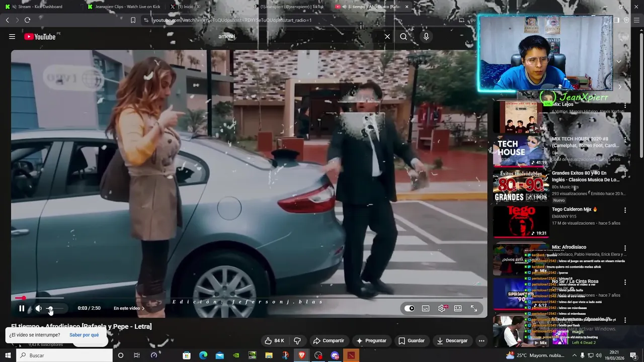Open menu for No Sé / La Cinta Rosa
This screenshot has width=644, height=362.
click(x=625, y=282)
